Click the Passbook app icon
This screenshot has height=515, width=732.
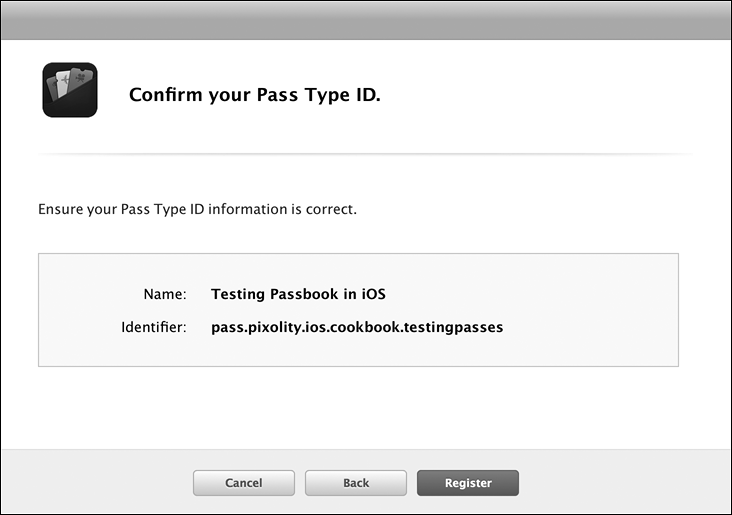(70, 90)
